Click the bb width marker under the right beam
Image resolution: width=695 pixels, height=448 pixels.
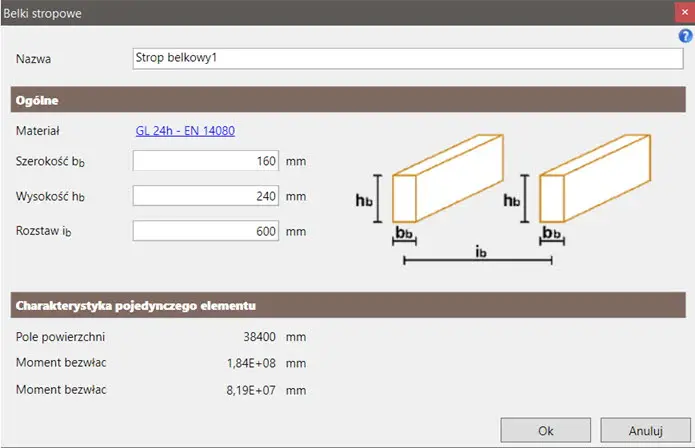point(551,234)
